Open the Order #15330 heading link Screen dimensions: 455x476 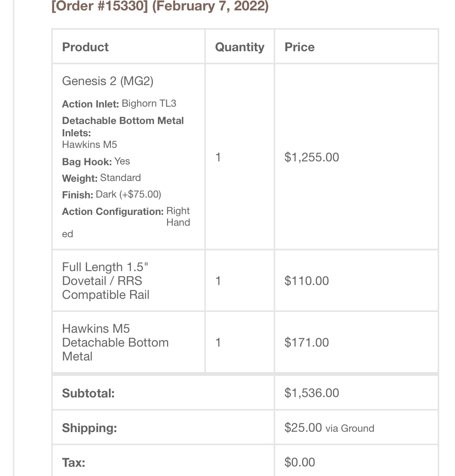click(160, 7)
